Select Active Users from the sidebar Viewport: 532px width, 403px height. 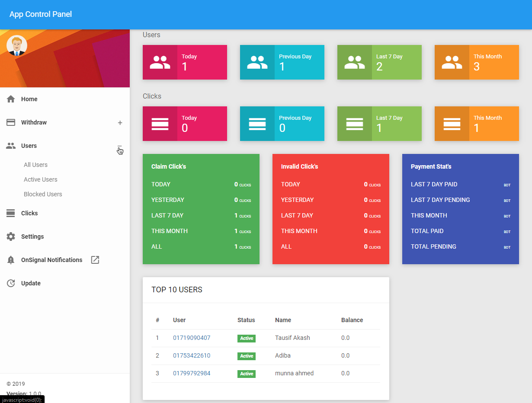click(x=40, y=179)
